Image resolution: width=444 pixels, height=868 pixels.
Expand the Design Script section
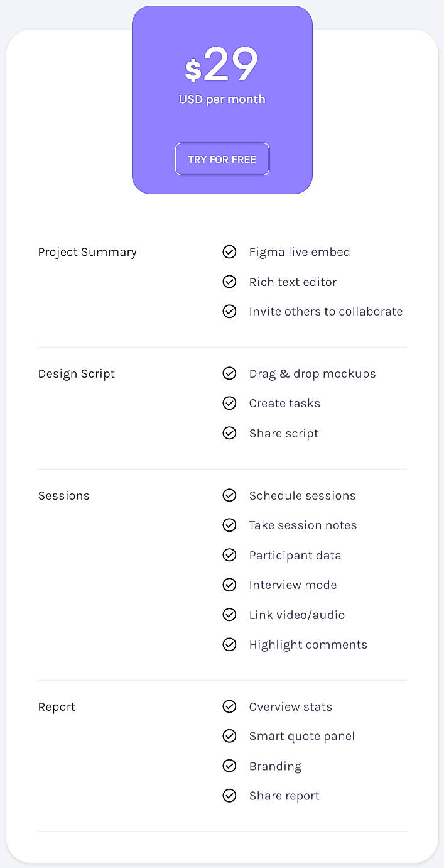tap(76, 373)
